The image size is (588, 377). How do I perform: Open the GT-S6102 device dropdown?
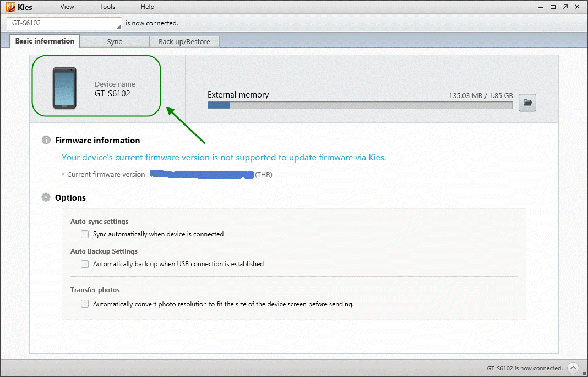click(64, 23)
